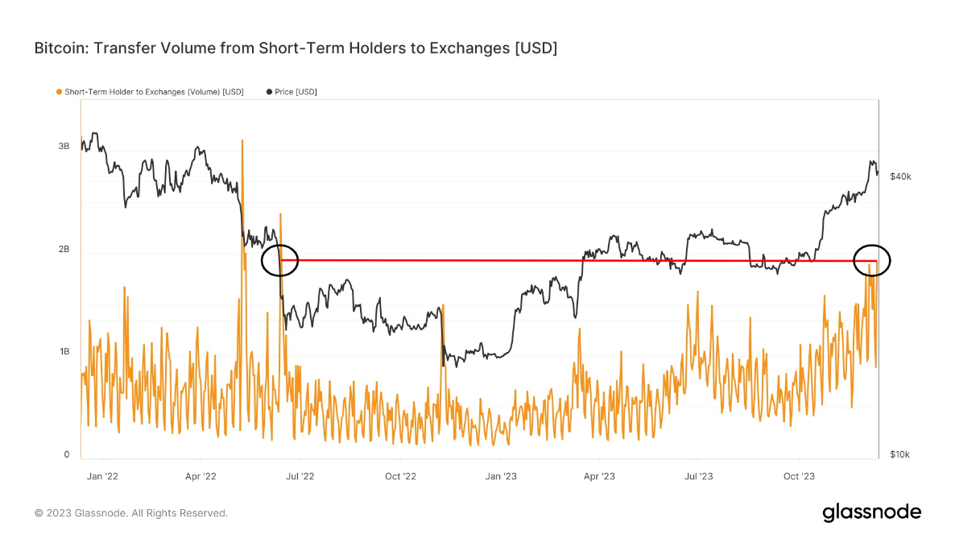Screen dimensions: 980x551
Task: Select the left black circle annotation
Action: 280,260
